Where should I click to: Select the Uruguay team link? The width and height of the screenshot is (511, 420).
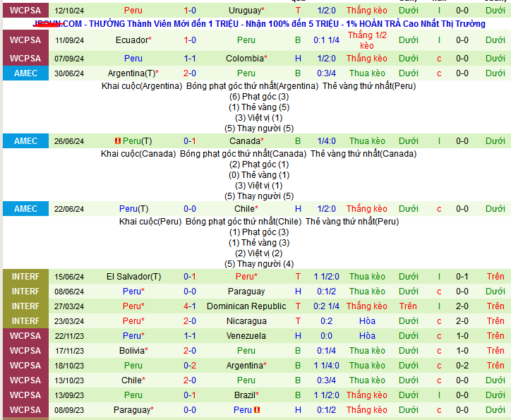pyautogui.click(x=246, y=11)
